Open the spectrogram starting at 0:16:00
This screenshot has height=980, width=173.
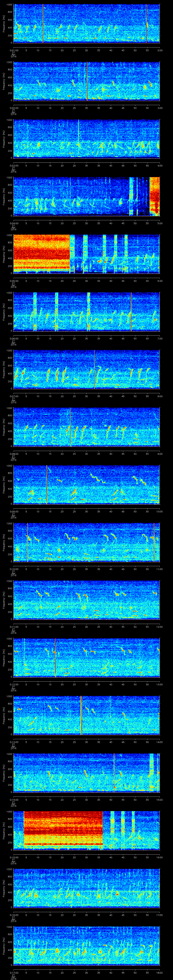(86, 888)
